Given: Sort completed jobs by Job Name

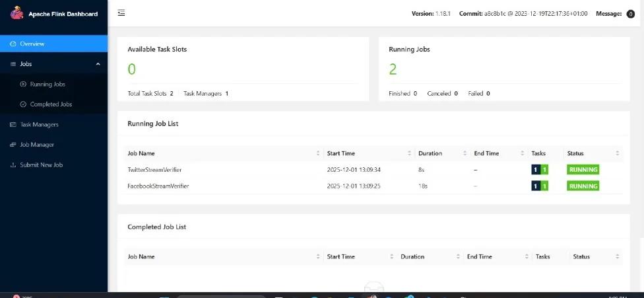Looking at the screenshot, I should coord(318,256).
